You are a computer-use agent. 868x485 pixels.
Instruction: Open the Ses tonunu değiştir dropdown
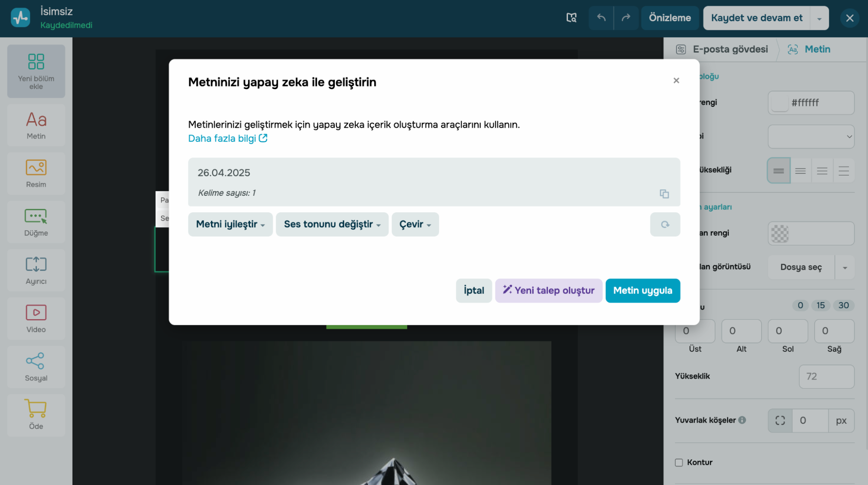(332, 224)
